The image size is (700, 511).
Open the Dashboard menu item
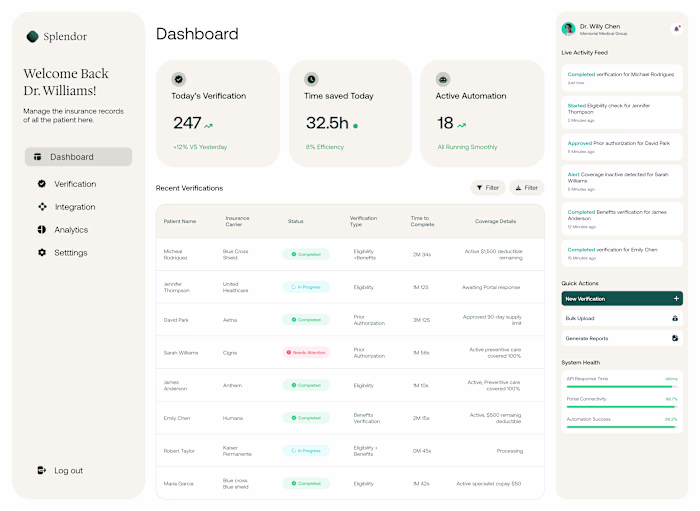pyautogui.click(x=79, y=157)
